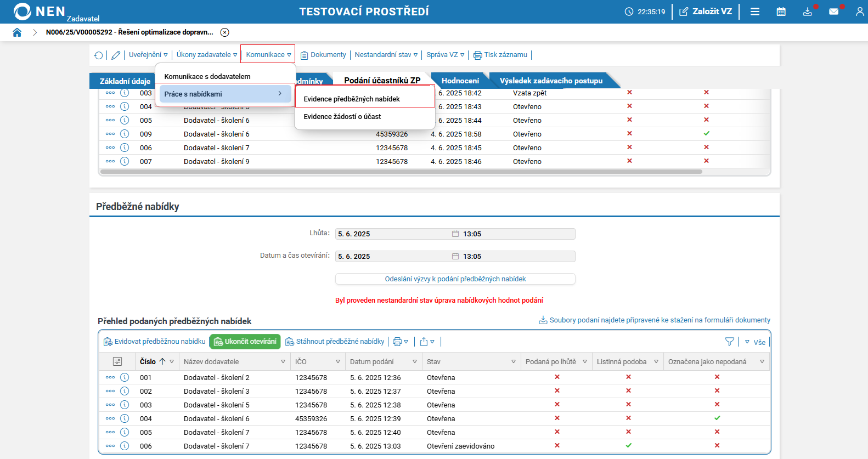868x459 pixels.
Task: Open column settings icon in table header
Action: (117, 361)
